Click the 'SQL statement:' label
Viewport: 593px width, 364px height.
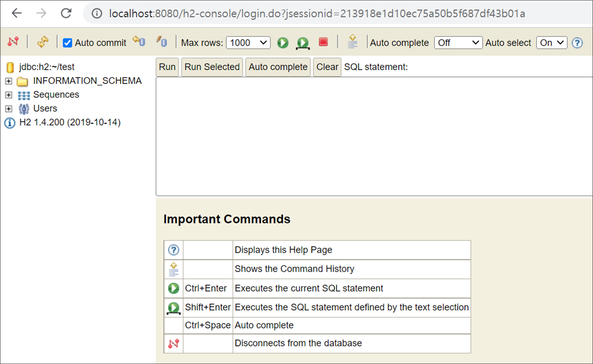coord(376,67)
